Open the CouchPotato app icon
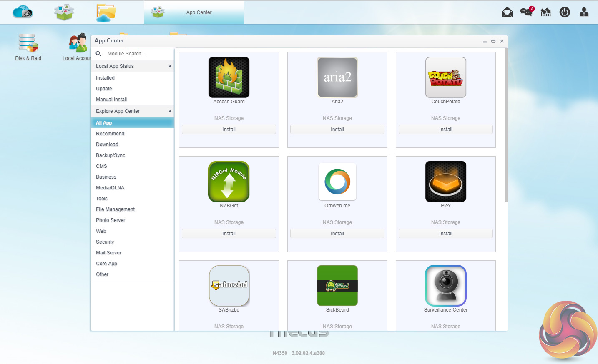The image size is (598, 364). [x=446, y=77]
